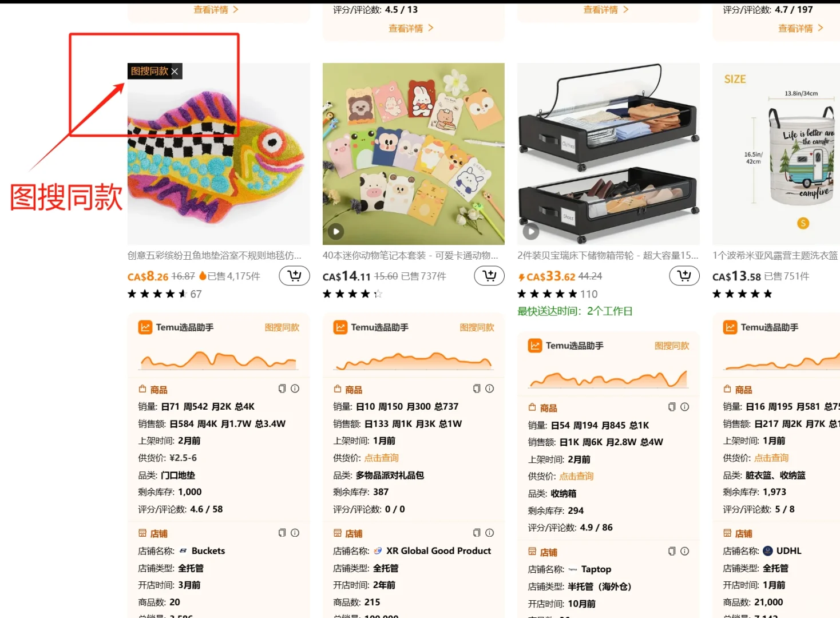This screenshot has height=618, width=840.
Task: Click 图搜同款 link in the storage box panel
Action: pyautogui.click(x=672, y=346)
